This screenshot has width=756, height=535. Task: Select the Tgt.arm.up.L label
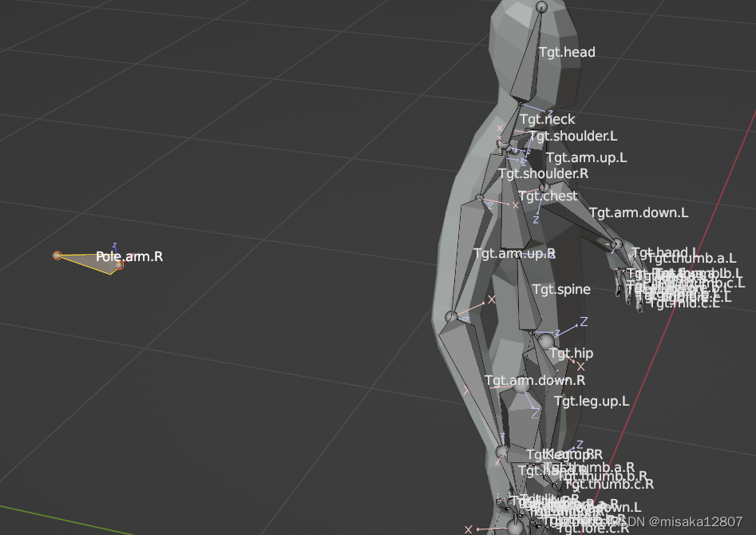(586, 158)
